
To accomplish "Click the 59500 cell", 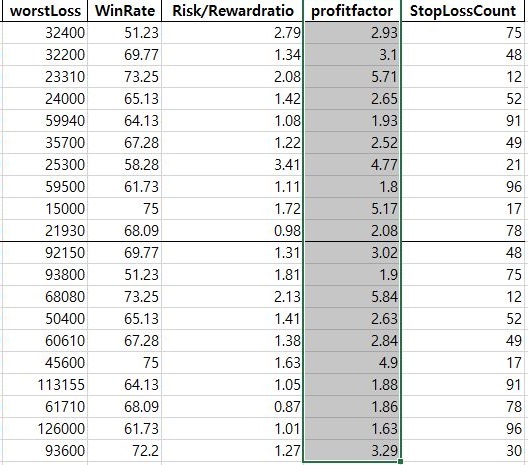I will [x=45, y=187].
